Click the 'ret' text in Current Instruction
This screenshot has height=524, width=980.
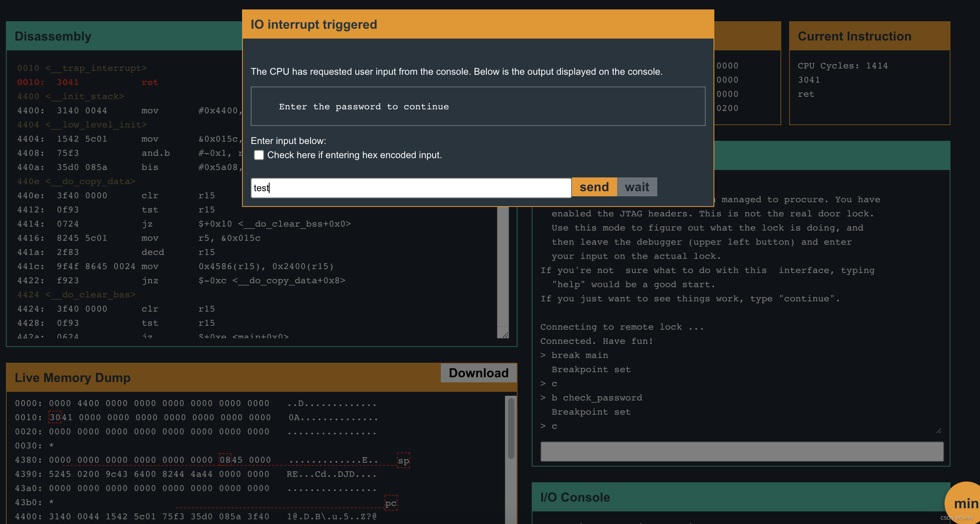click(806, 94)
